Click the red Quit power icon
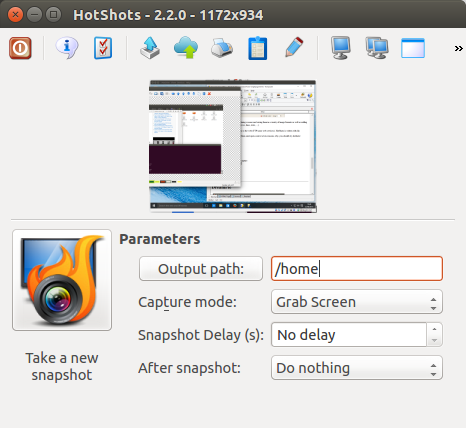This screenshot has width=466, height=428. click(20, 48)
